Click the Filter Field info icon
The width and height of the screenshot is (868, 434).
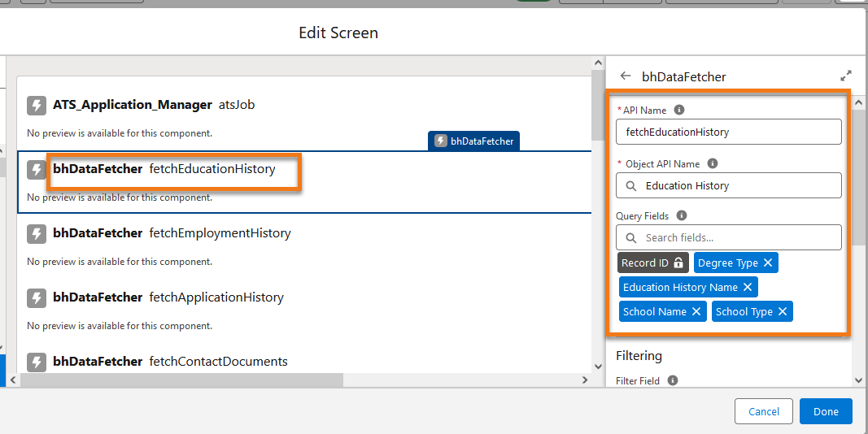pos(672,380)
